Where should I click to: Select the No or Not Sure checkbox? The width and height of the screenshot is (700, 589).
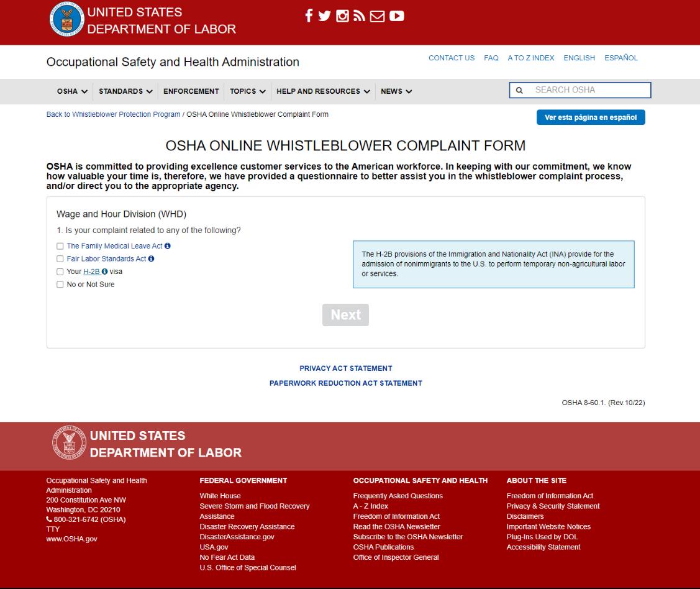point(60,285)
